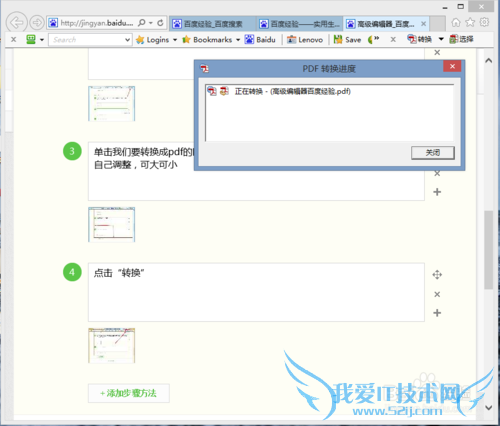Close the PDF 转换进度 dialog
This screenshot has width=500, height=426.
coord(452,66)
